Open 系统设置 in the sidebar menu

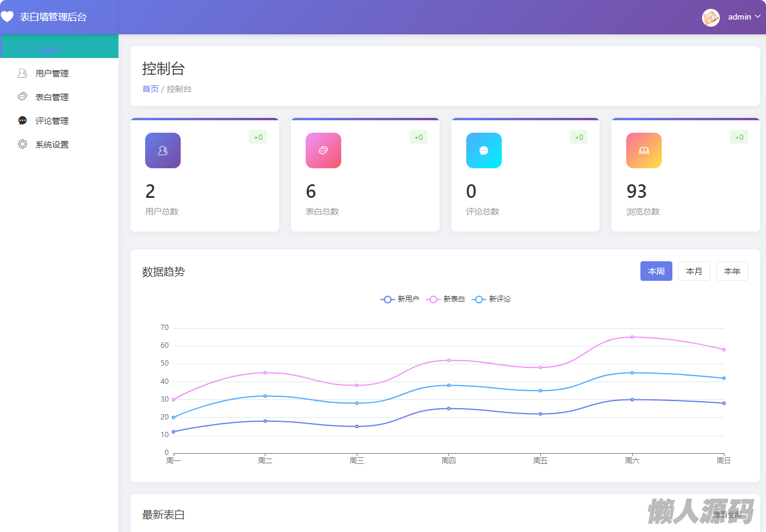coord(52,145)
